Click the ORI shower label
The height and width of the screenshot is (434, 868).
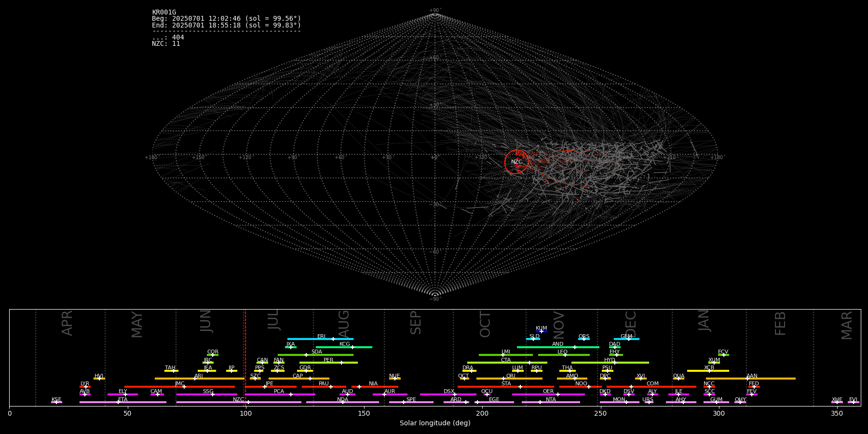511,376
